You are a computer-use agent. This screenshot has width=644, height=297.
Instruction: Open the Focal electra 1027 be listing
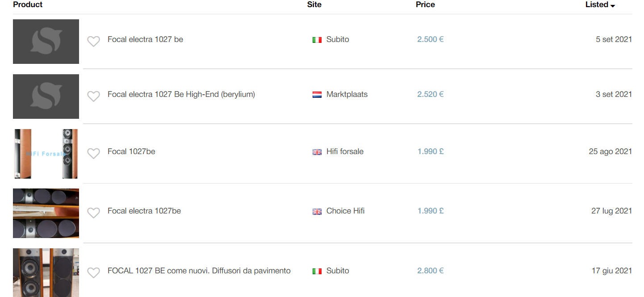coord(145,39)
